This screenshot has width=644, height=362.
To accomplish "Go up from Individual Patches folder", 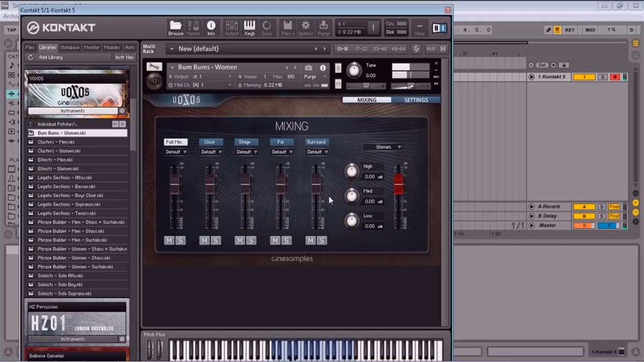I will (x=31, y=124).
